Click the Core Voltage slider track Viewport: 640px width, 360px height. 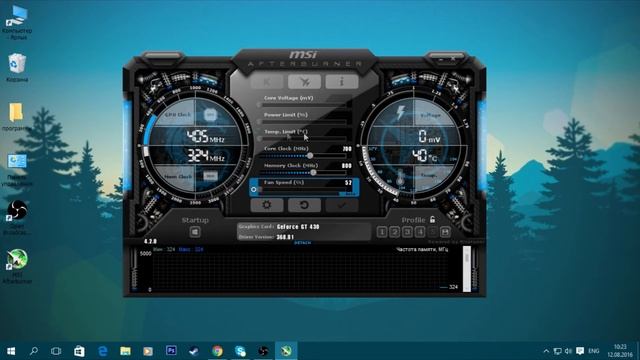point(302,105)
